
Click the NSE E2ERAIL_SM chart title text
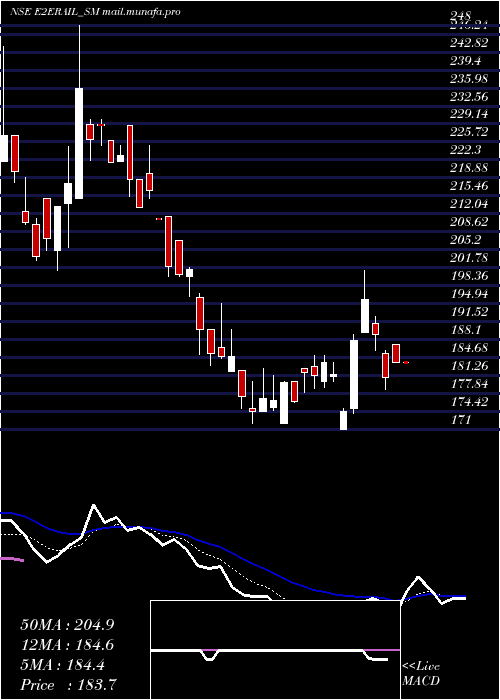click(x=95, y=12)
